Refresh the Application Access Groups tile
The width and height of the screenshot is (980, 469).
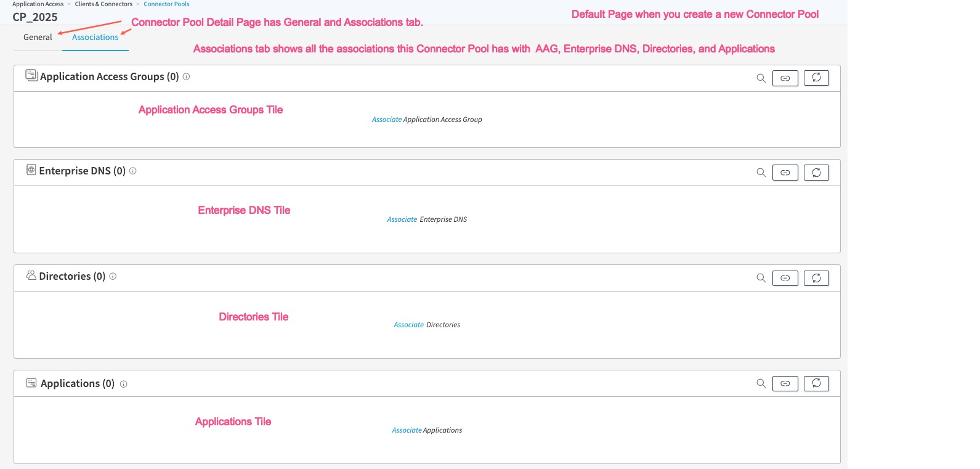[x=816, y=78]
